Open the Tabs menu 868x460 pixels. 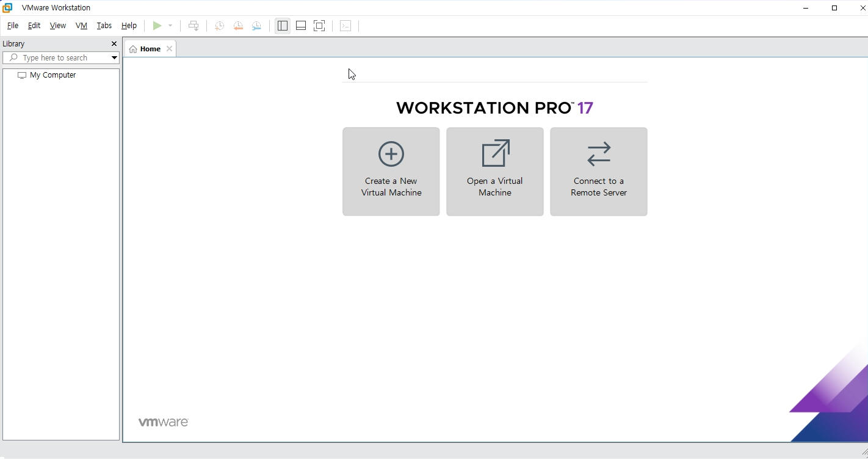click(104, 26)
